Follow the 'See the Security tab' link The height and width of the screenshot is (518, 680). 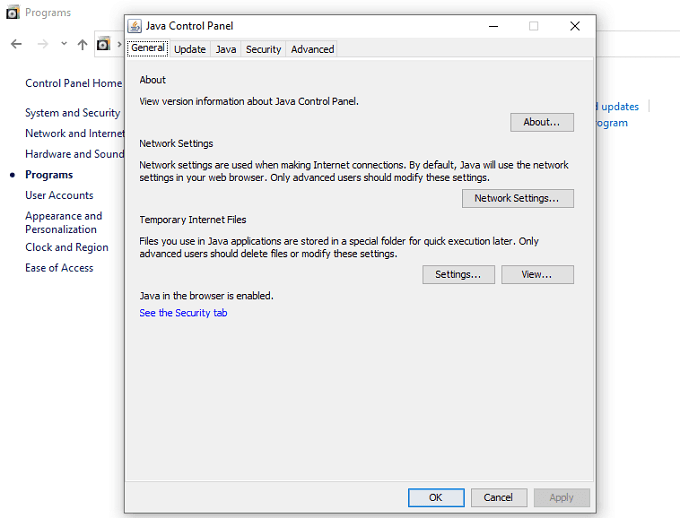(183, 313)
